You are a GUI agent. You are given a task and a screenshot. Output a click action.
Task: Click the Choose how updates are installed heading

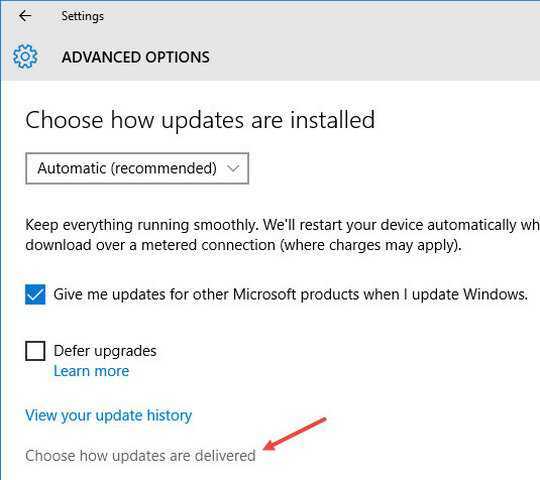(x=200, y=120)
